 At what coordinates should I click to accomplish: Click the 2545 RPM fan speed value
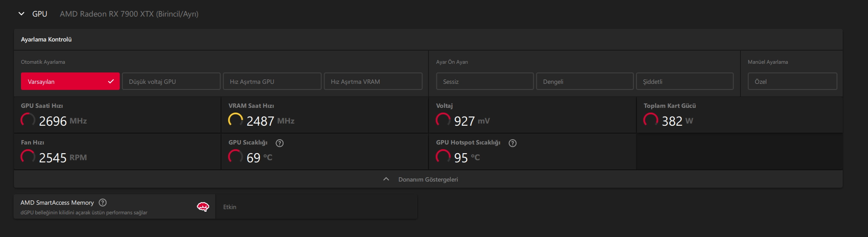click(63, 158)
